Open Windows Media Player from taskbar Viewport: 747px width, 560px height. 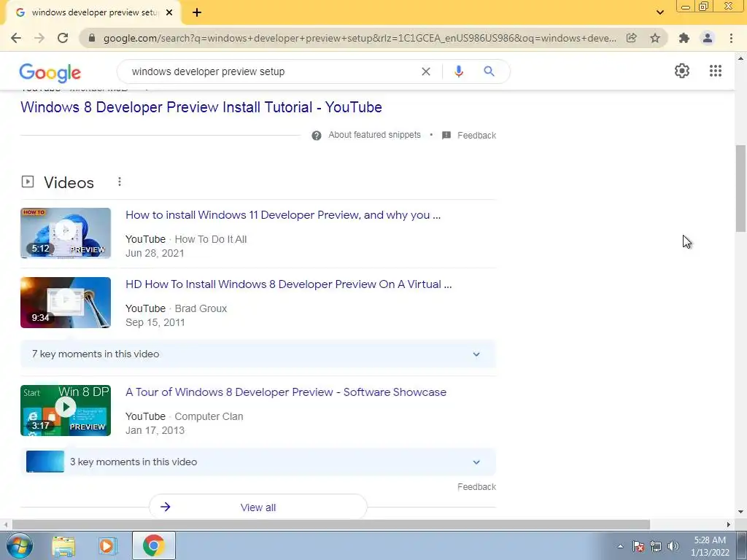(x=107, y=546)
